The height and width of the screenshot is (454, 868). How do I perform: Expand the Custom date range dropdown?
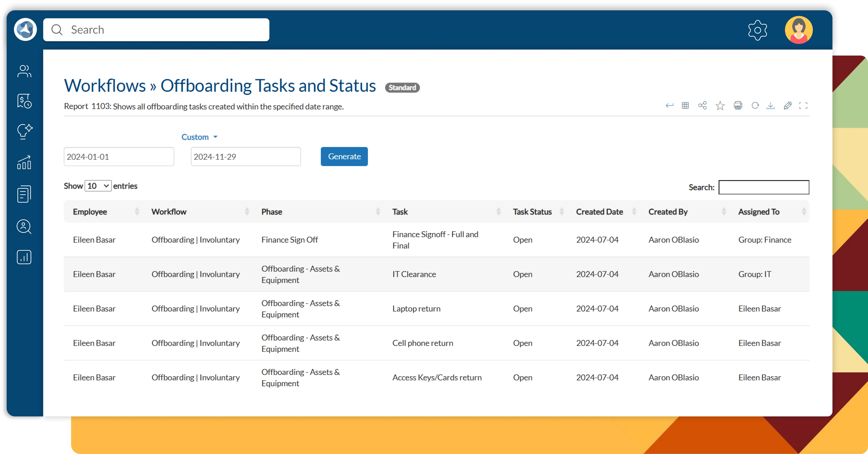coord(199,137)
